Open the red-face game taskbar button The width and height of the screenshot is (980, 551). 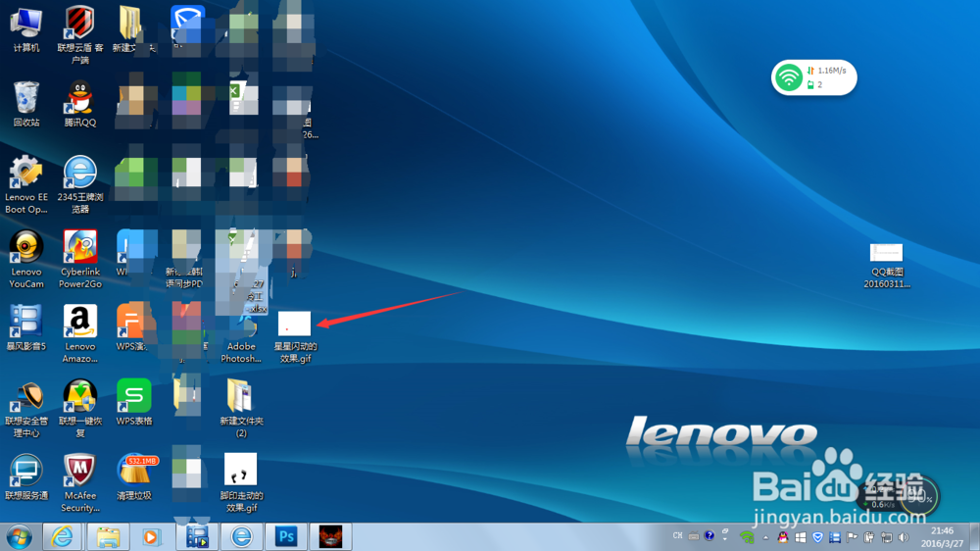pyautogui.click(x=330, y=537)
